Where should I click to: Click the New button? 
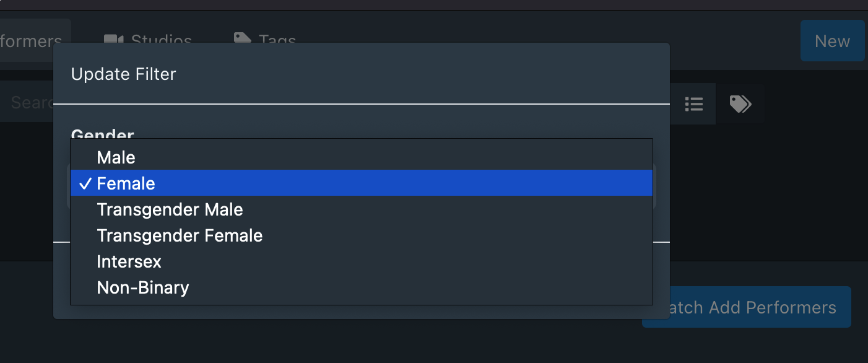coord(832,41)
